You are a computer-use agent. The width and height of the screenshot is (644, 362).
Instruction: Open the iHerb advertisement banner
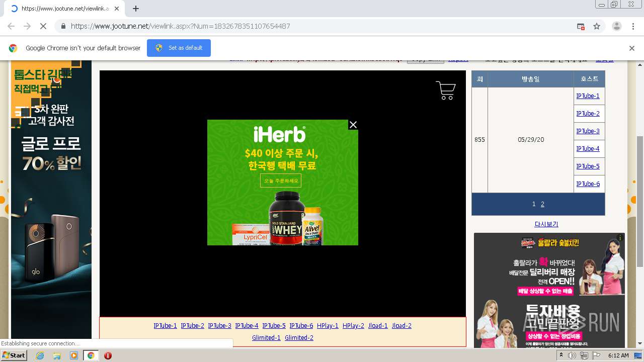tap(283, 183)
